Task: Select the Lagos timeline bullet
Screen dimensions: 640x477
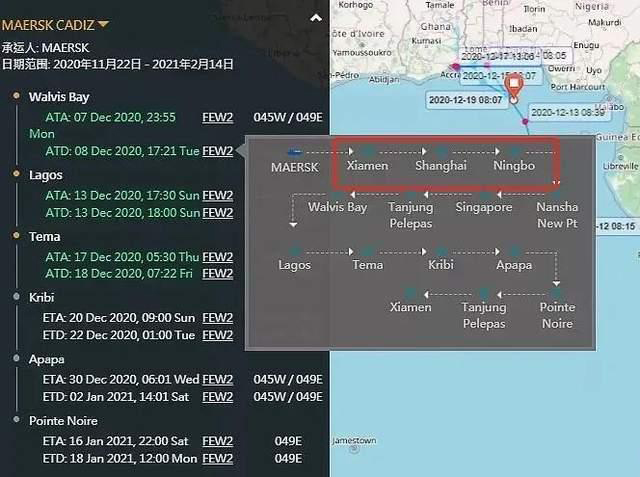Action: [x=16, y=173]
